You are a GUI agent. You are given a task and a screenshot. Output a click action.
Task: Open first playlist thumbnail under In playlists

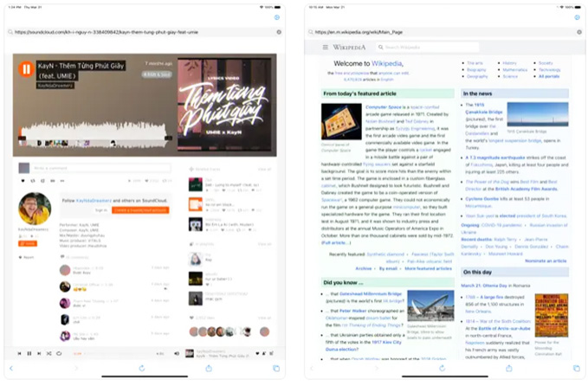point(196,259)
